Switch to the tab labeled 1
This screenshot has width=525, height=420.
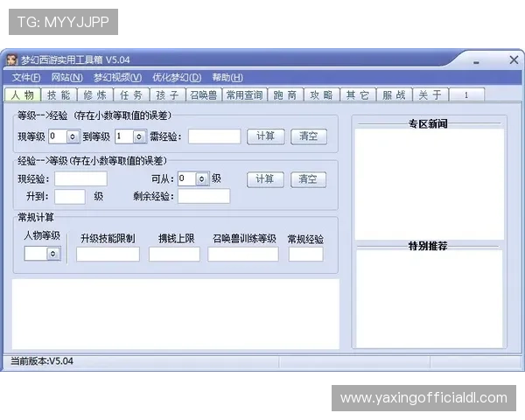point(466,95)
